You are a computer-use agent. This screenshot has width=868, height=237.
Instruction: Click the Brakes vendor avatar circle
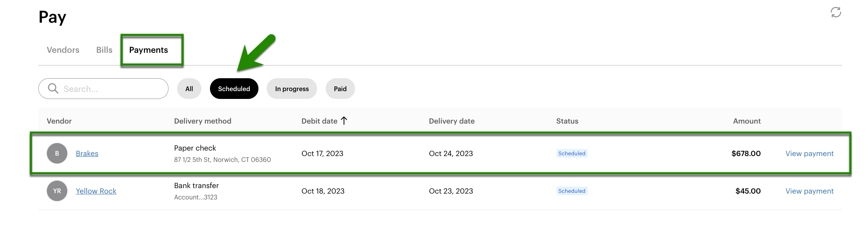click(x=57, y=153)
